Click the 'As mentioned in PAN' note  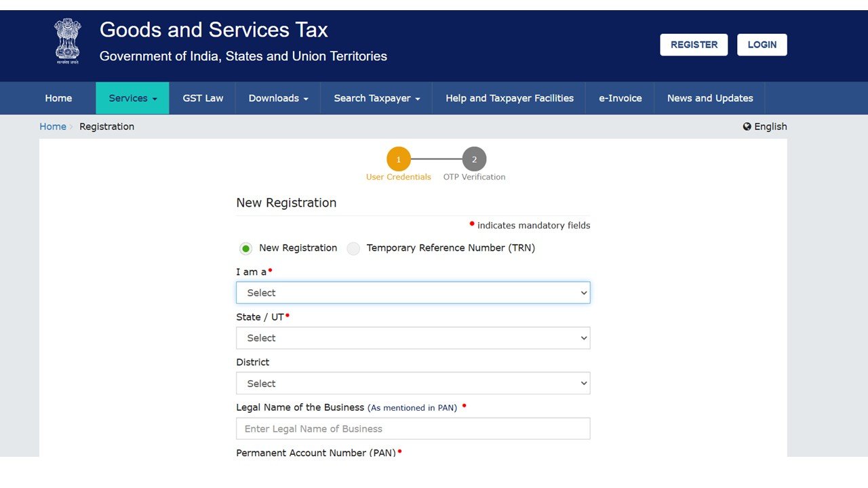pyautogui.click(x=412, y=408)
